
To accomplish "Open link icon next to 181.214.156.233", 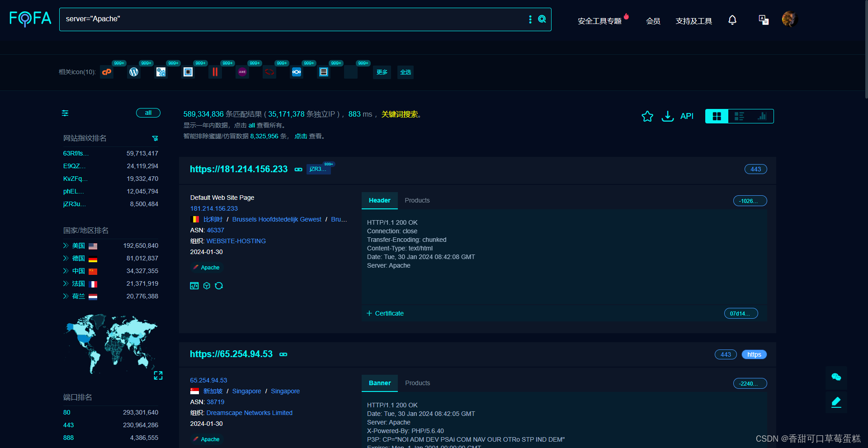I will (x=298, y=170).
